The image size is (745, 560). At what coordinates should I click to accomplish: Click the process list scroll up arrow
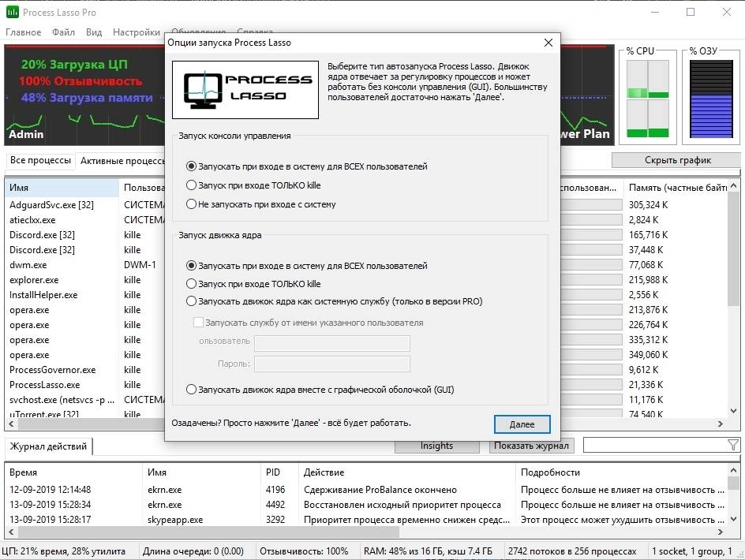coord(734,185)
